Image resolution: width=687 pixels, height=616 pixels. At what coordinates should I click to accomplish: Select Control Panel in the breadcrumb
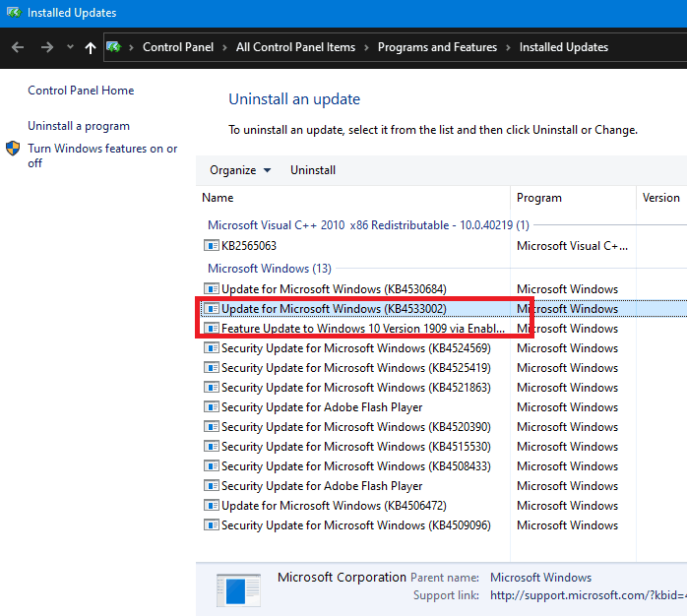(x=178, y=47)
